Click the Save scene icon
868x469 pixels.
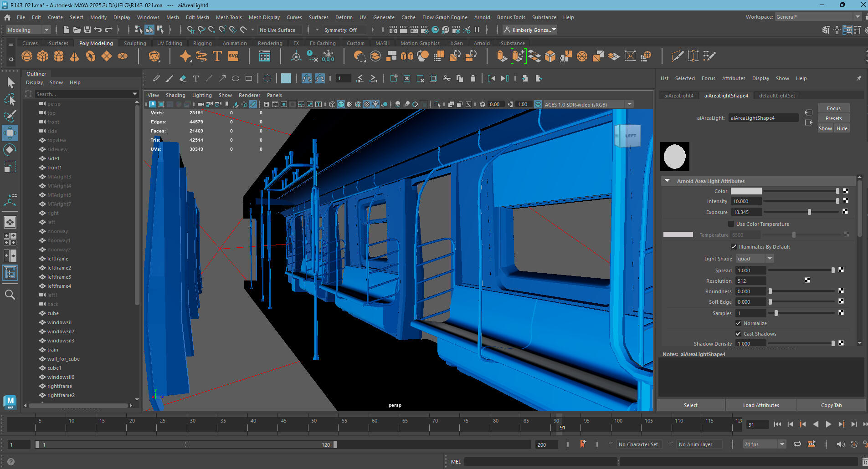(87, 30)
